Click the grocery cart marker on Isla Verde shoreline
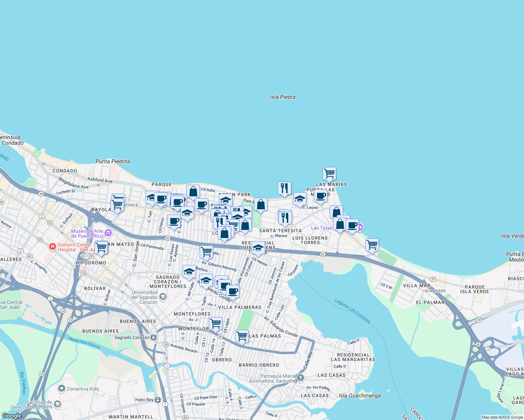This screenshot has width=524, height=420. (x=372, y=245)
